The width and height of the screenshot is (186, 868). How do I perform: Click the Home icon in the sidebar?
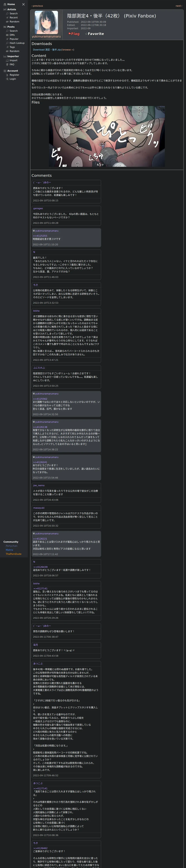5,4
